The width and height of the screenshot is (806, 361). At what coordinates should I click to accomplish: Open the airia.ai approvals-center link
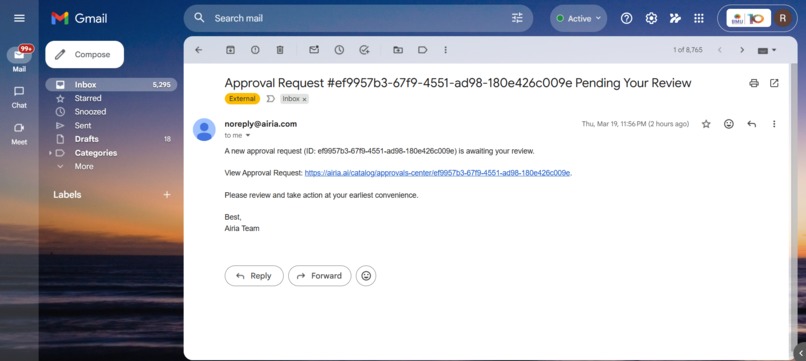pos(437,173)
